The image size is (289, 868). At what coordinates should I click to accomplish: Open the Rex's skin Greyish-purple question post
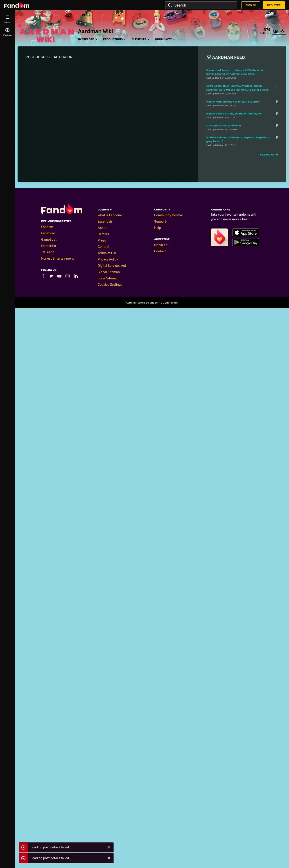[238, 139]
